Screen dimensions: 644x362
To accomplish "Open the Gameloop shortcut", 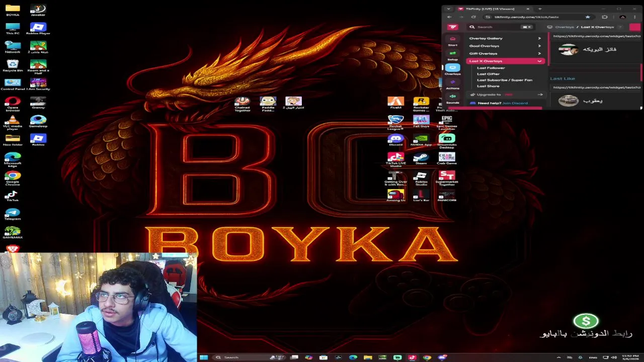I will click(x=38, y=122).
